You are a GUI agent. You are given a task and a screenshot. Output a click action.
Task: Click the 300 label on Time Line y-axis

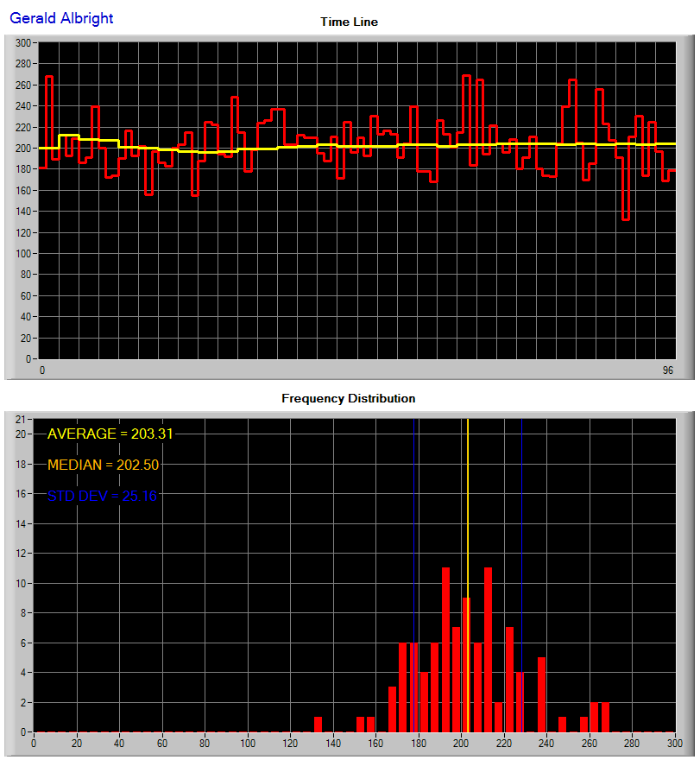pos(22,43)
